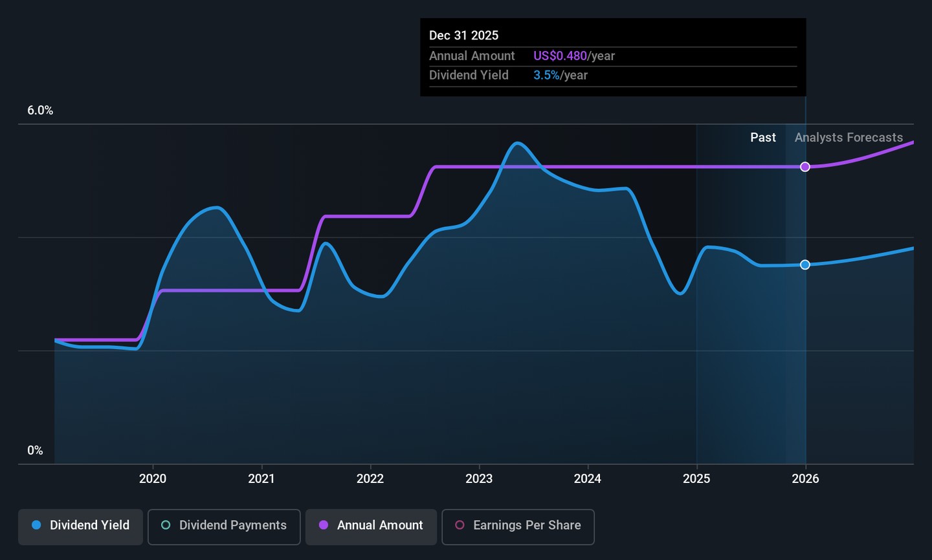Toggle the Dividend Yield series

[80, 526]
